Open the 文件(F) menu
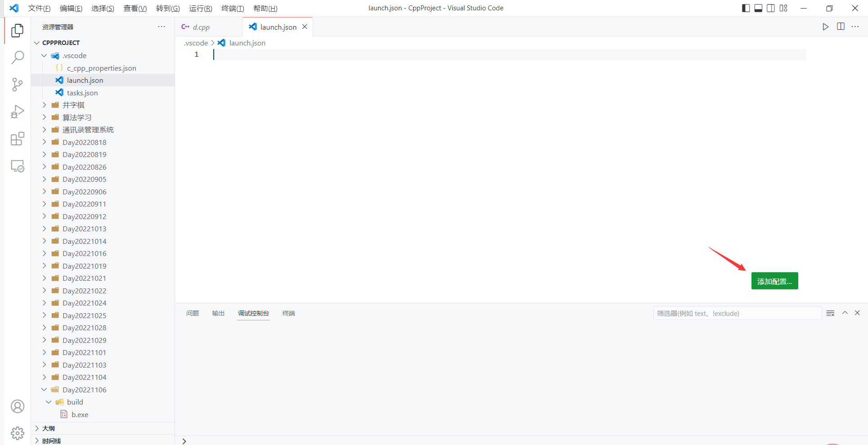This screenshot has height=445, width=868. click(39, 8)
